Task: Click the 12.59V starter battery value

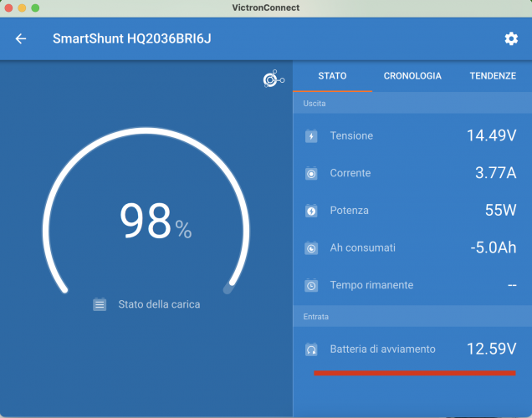Action: tap(491, 349)
